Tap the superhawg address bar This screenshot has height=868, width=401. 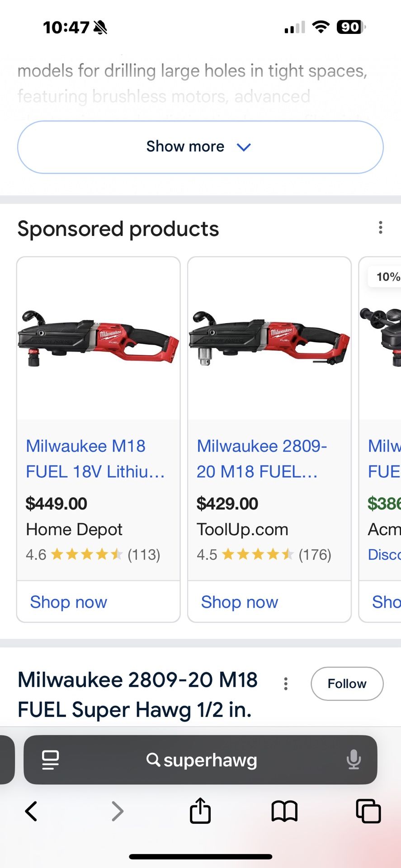(x=202, y=760)
